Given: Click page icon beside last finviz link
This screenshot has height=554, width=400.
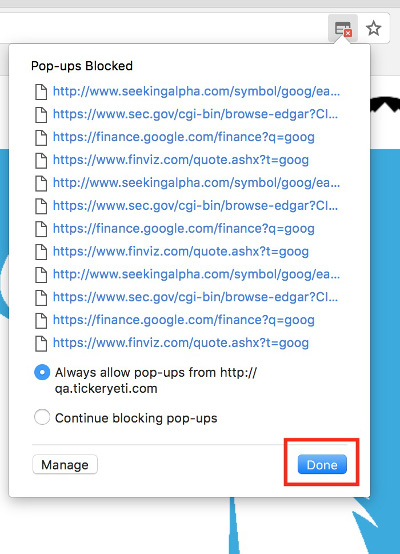Looking at the screenshot, I should click(x=41, y=343).
